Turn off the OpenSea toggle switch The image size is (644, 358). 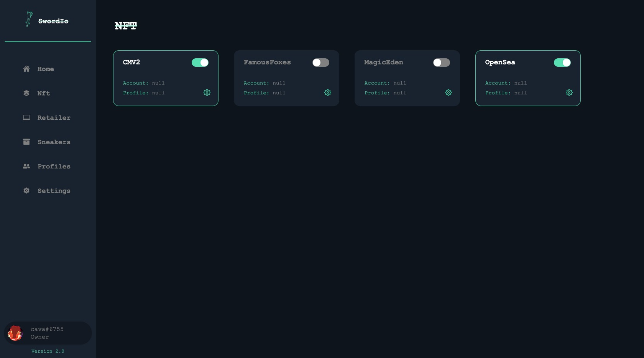[x=562, y=63]
